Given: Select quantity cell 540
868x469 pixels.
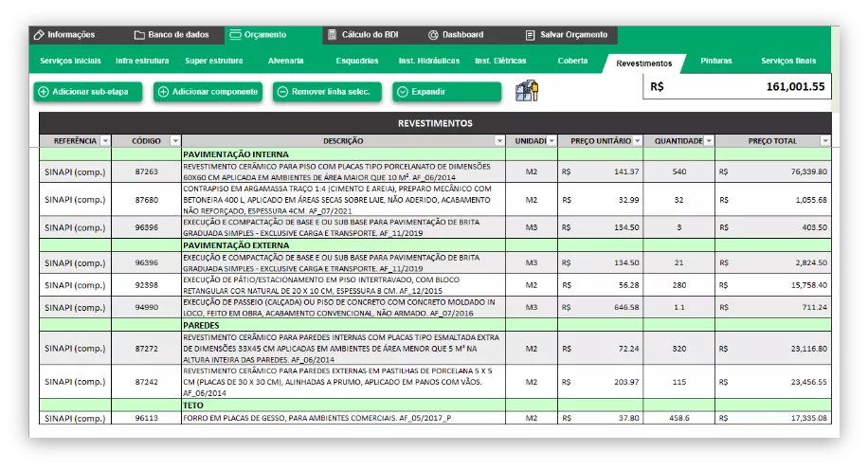Looking at the screenshot, I should [x=678, y=171].
